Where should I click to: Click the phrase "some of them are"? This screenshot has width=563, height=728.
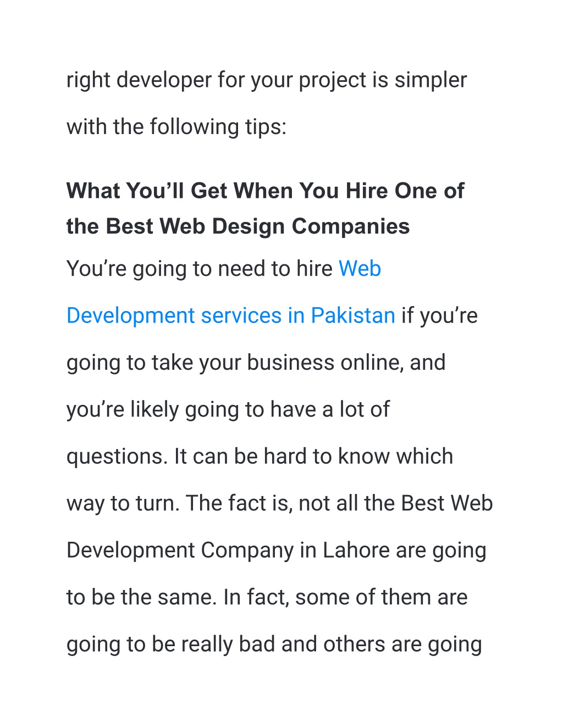(381, 597)
